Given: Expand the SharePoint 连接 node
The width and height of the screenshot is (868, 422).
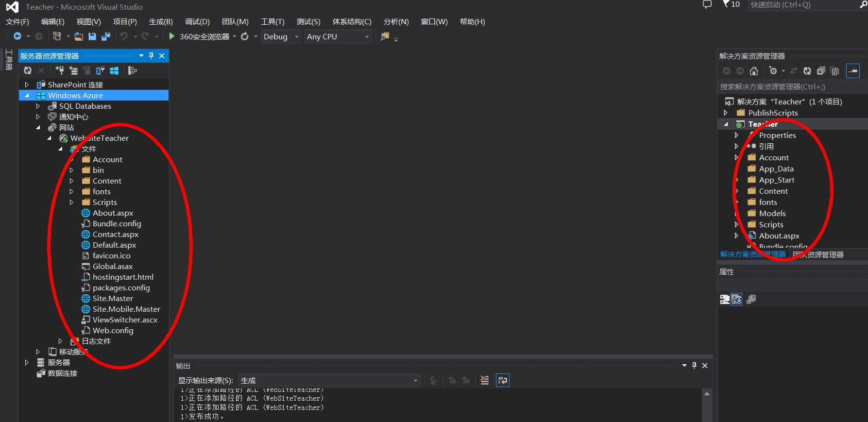Looking at the screenshot, I should point(27,84).
